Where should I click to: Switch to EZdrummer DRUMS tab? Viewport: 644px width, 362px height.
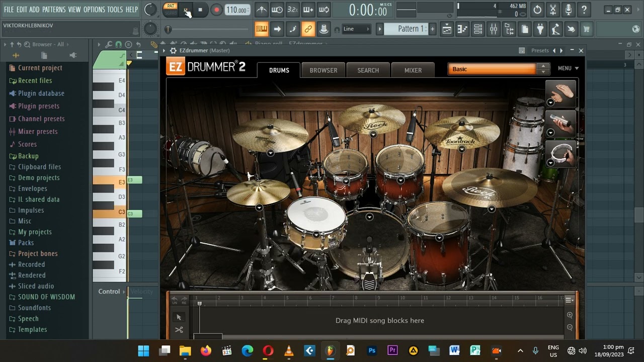[279, 70]
